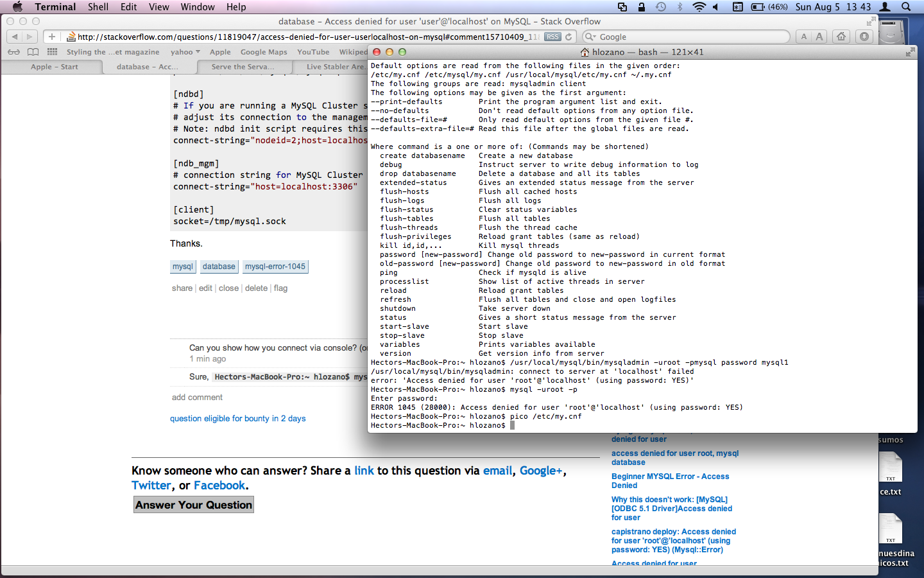The image size is (924, 578).
Task: Open the input/character viewer menu bar icon
Action: (737, 6)
